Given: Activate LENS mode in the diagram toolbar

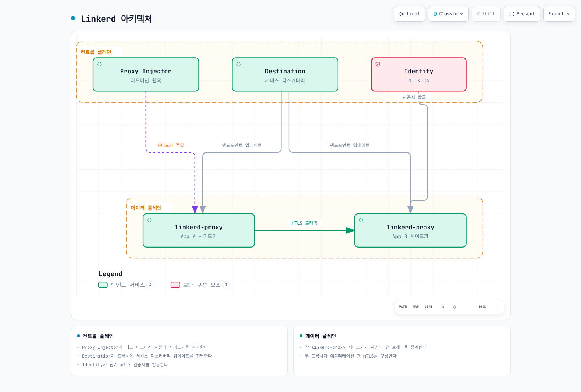Looking at the screenshot, I should 428,307.
